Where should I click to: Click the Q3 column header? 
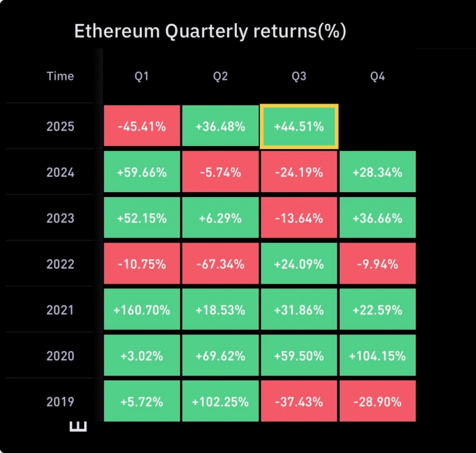click(299, 76)
